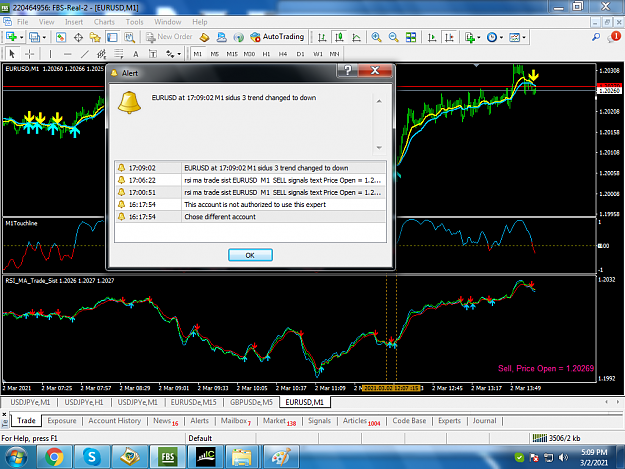Open the Tools menu

coord(134,22)
